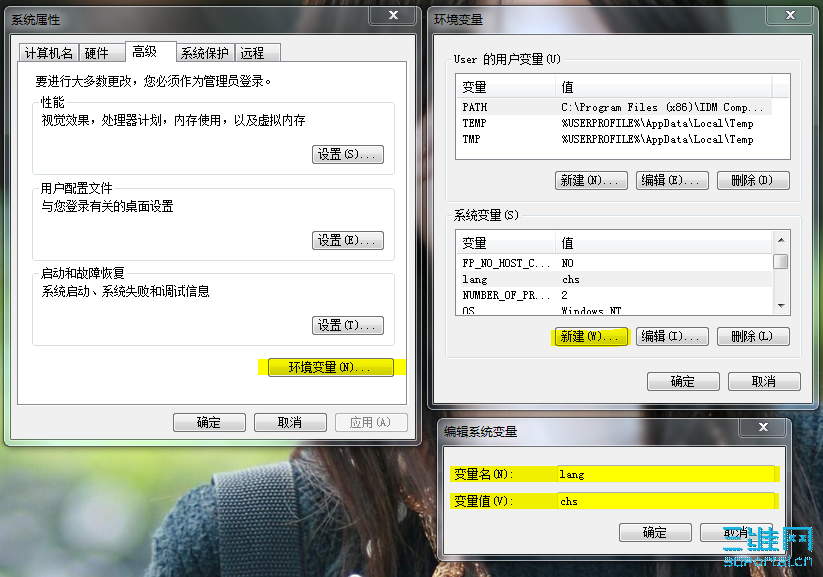The height and width of the screenshot is (577, 823).
Task: Click 确定 in the 编辑系统变量 dialog
Action: [655, 533]
